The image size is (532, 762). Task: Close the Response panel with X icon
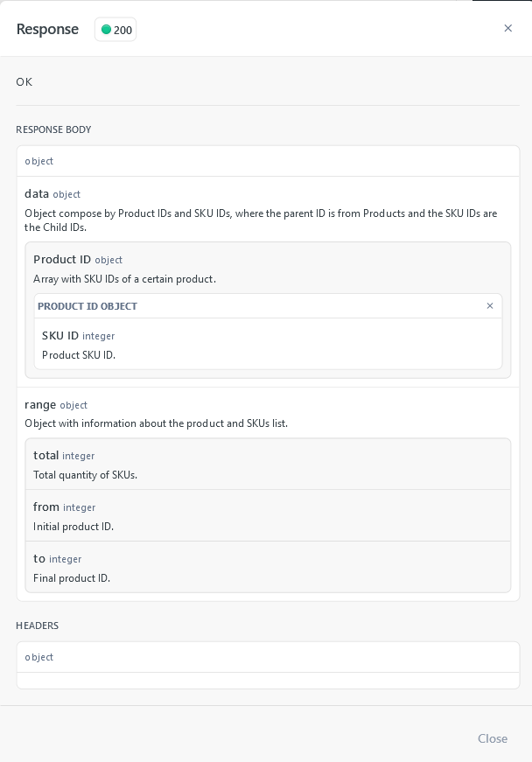tap(507, 28)
